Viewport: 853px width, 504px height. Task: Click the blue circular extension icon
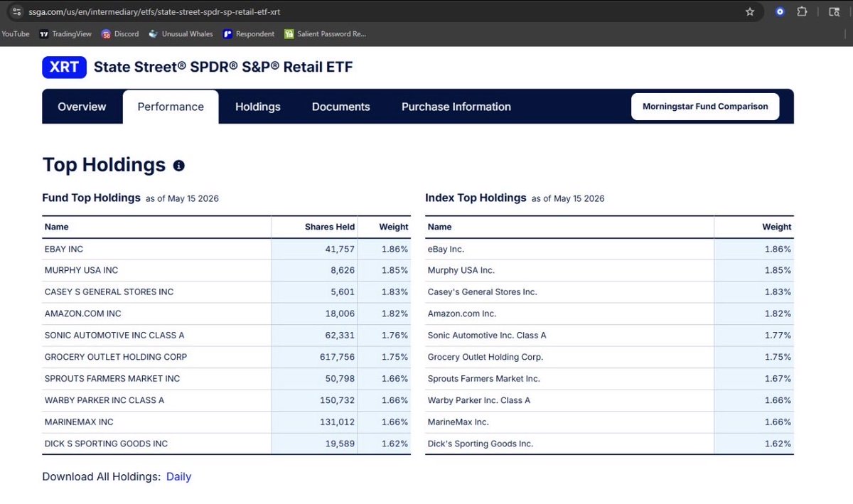coord(780,12)
